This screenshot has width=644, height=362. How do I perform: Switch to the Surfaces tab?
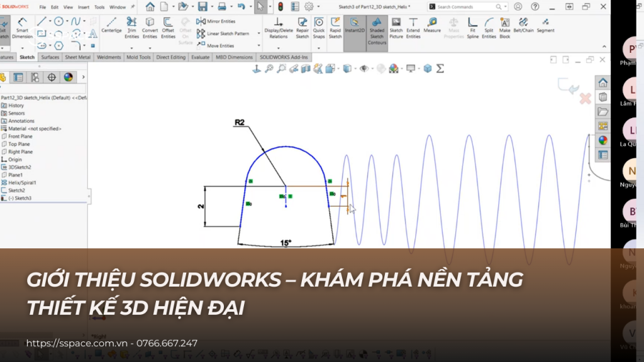50,57
